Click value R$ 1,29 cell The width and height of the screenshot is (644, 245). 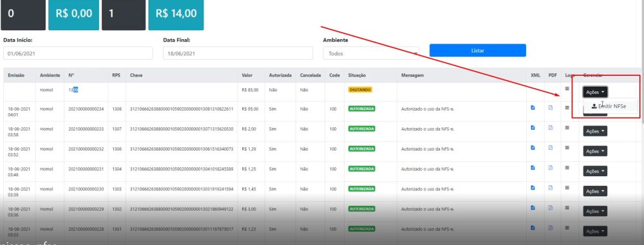[x=249, y=149]
